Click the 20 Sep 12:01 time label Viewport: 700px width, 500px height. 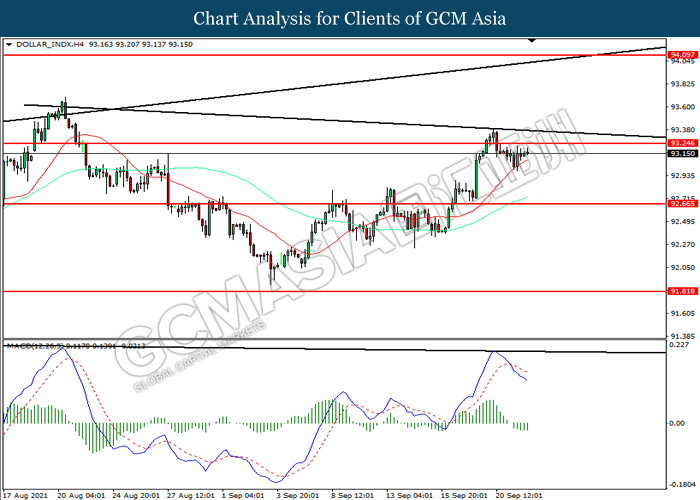[x=519, y=496]
